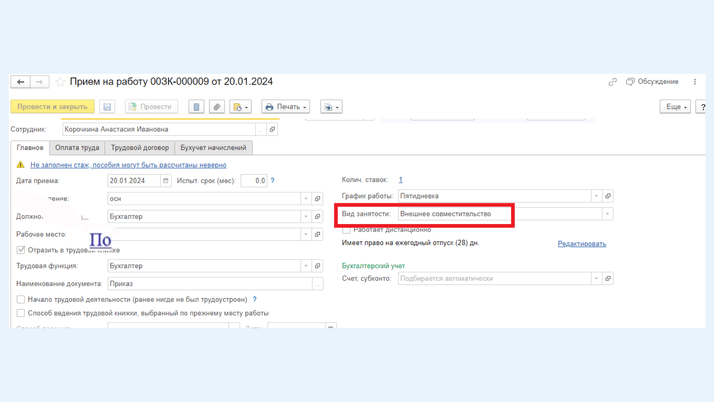Image resolution: width=714 pixels, height=402 pixels.
Task: Click the copy link chain icon
Action: click(612, 82)
